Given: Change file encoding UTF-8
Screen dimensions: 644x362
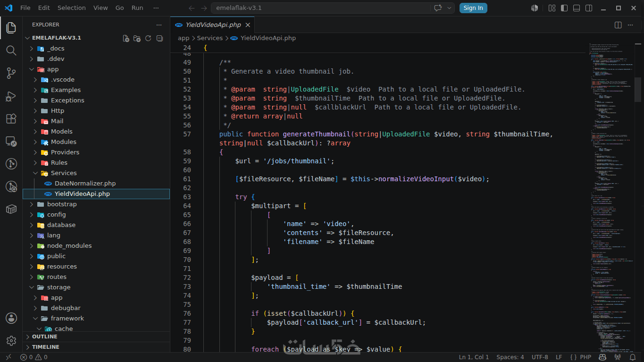Looking at the screenshot, I should tap(540, 357).
